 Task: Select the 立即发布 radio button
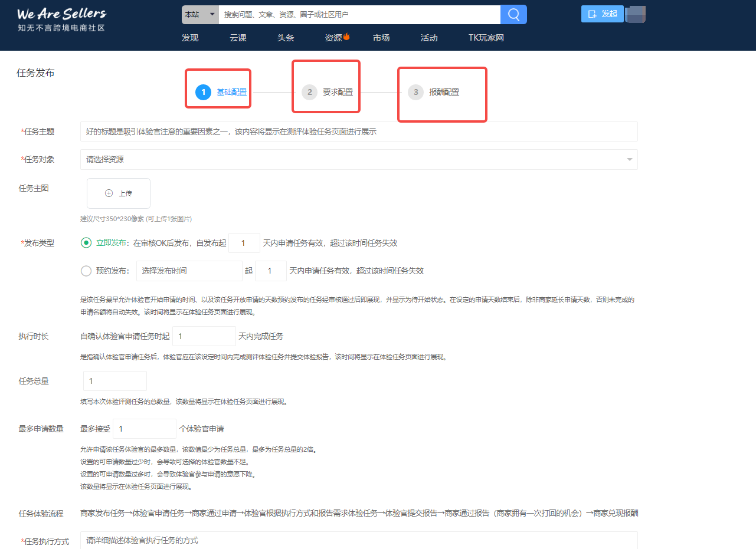(86, 243)
